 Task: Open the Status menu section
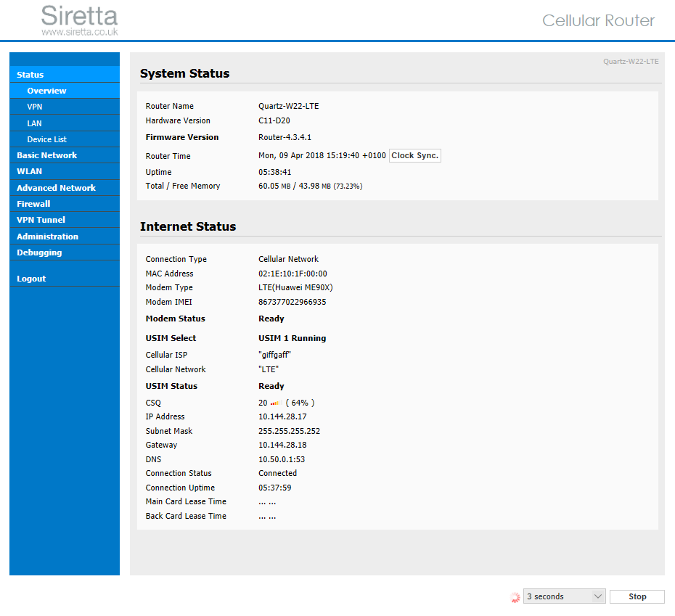(x=65, y=75)
